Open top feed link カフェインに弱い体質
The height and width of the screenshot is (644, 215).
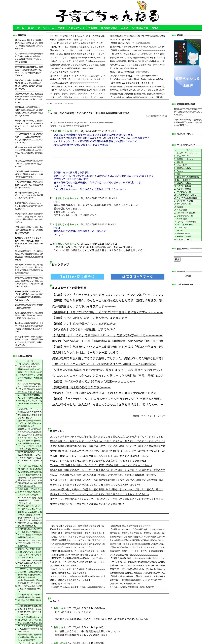click(x=120, y=39)
